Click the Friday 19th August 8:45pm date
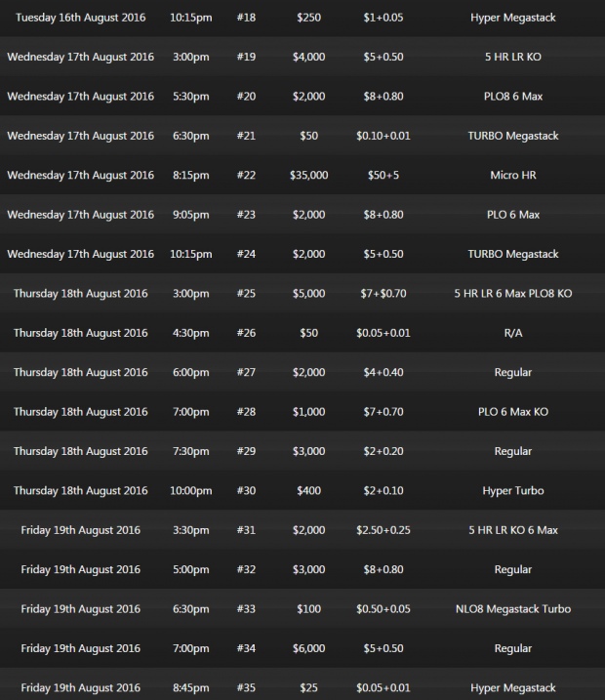605x700 pixels. pyautogui.click(x=80, y=688)
